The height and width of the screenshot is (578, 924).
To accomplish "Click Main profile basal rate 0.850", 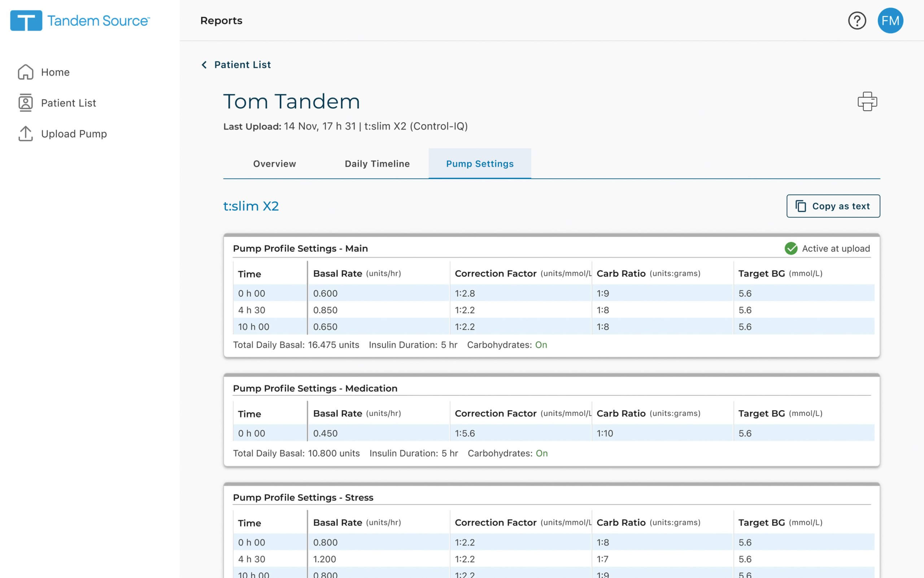I will coord(325,310).
